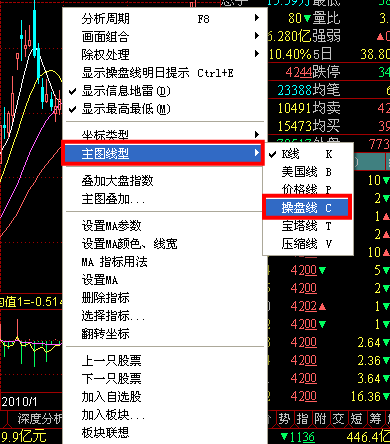
Task: Open 设置MA颜色、线宽 option
Action: coord(165,244)
